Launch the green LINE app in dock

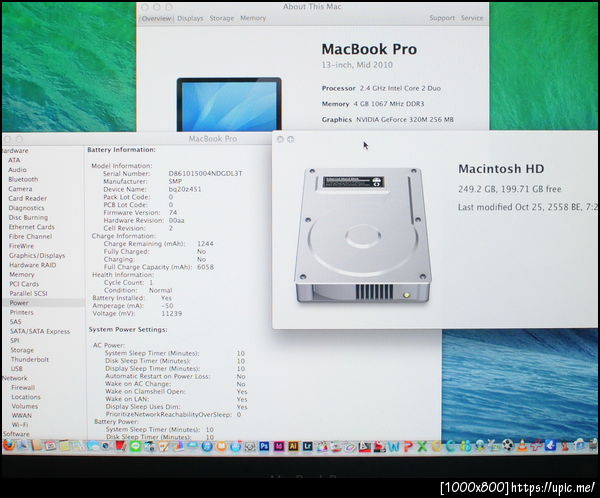point(135,446)
